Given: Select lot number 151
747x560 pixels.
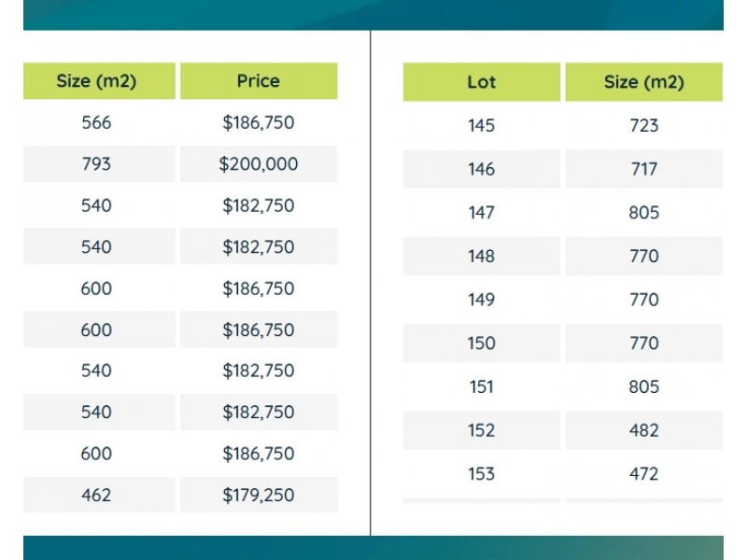Looking at the screenshot, I should point(482,386).
